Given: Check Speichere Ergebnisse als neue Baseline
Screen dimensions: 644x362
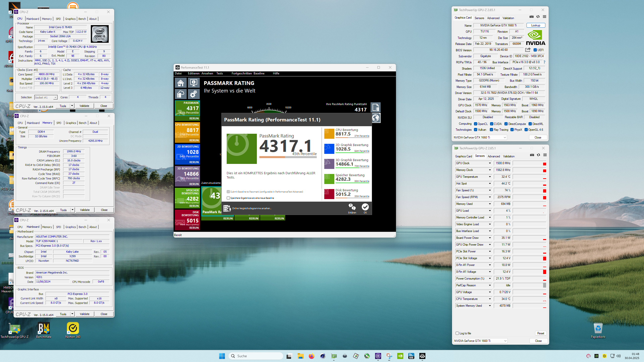Looking at the screenshot, I should (x=228, y=198).
